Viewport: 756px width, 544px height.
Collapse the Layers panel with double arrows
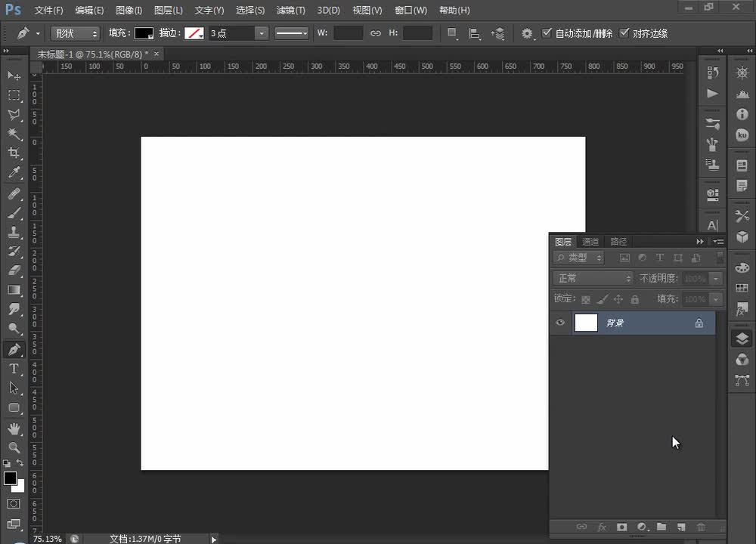click(699, 242)
